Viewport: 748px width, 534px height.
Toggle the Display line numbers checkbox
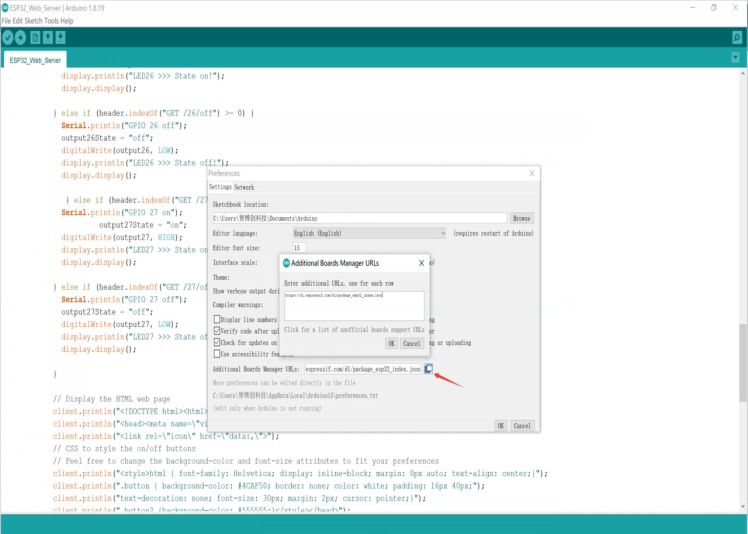point(217,320)
